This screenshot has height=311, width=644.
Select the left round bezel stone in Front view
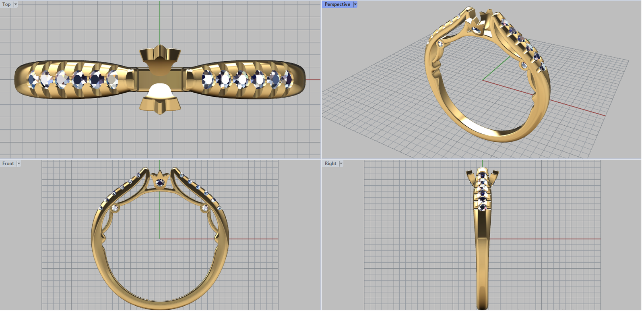[x=115, y=208]
